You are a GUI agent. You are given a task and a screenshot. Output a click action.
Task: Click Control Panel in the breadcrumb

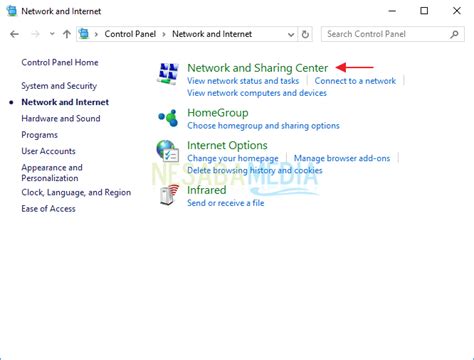pyautogui.click(x=130, y=34)
